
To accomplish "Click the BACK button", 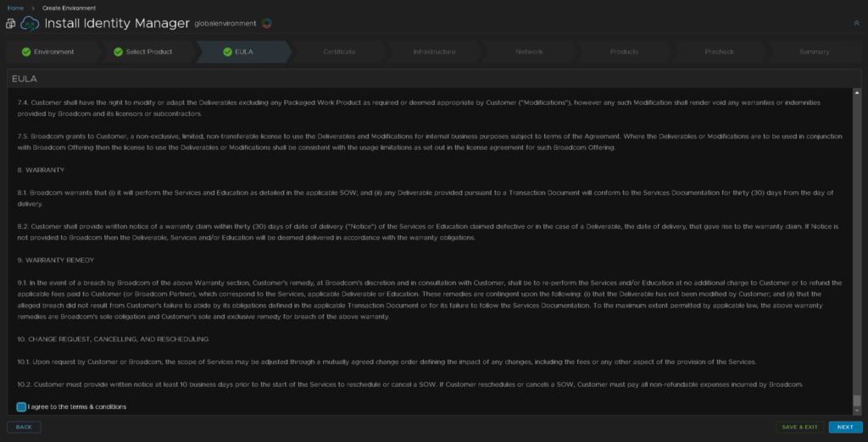I will tap(24, 427).
